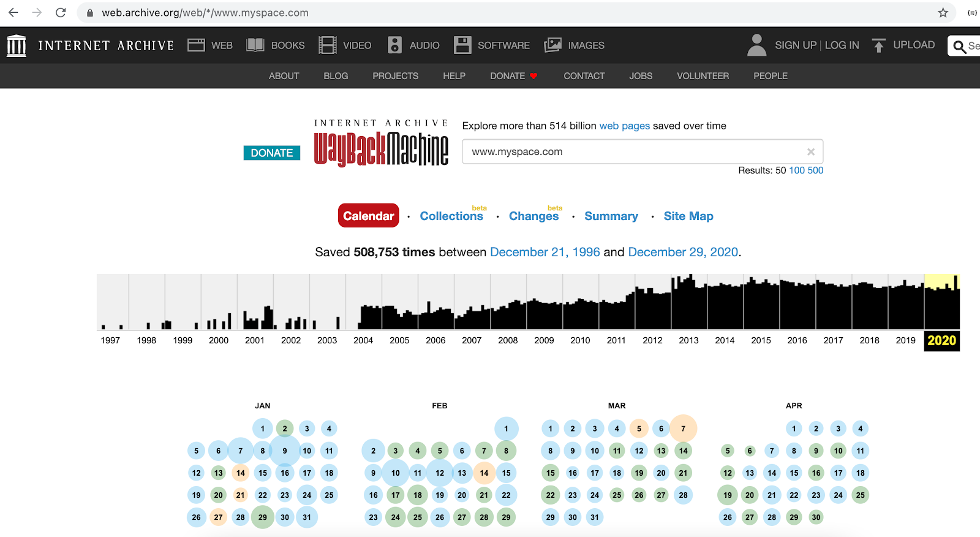Open January 14 captures
Image resolution: width=980 pixels, height=537 pixels.
241,473
